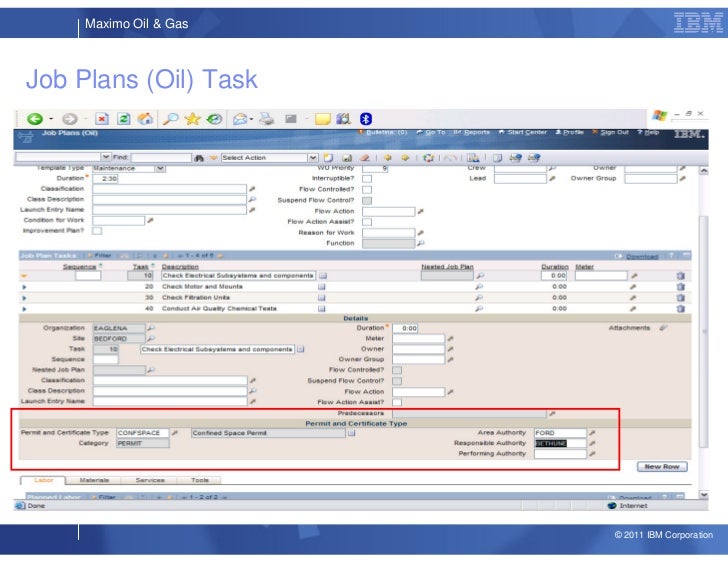
Task: Toggle the upper Flow Action Assist? checkbox
Action: point(367,222)
